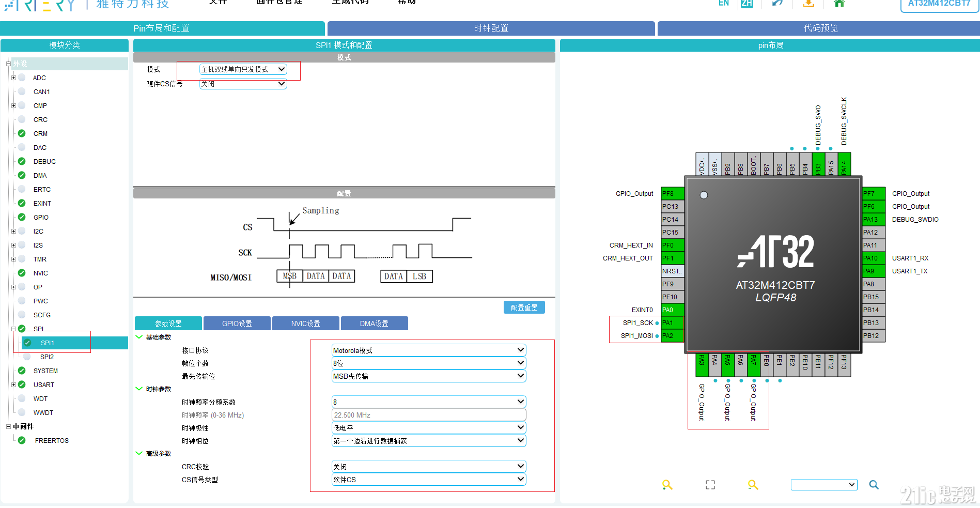Click the 配置重置 button

(x=524, y=307)
